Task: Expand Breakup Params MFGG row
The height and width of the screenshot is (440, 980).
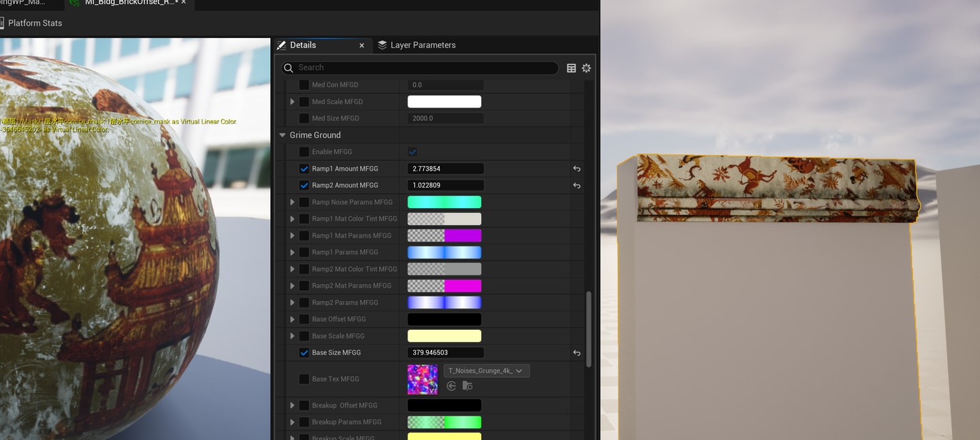Action: pyautogui.click(x=293, y=422)
